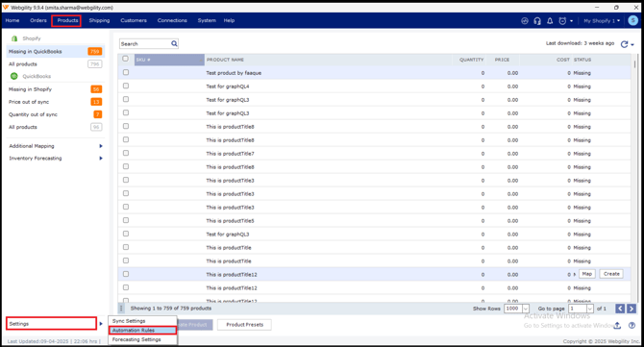Check the 'This is productTitle7' row checkbox
The image size is (644, 347).
pos(126,153)
